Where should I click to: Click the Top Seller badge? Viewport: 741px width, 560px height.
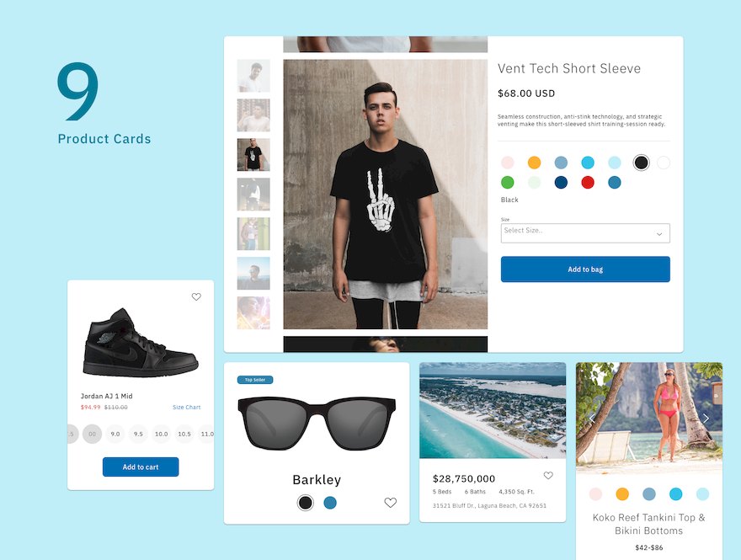[x=255, y=380]
